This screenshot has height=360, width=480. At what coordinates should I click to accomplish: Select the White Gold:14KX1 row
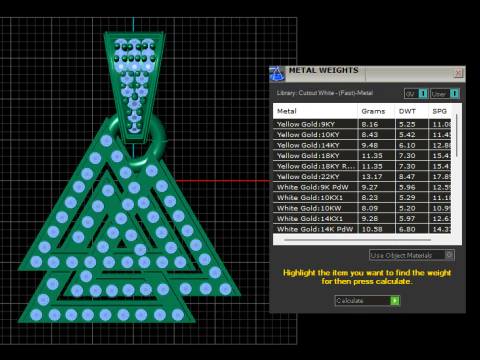click(362, 218)
